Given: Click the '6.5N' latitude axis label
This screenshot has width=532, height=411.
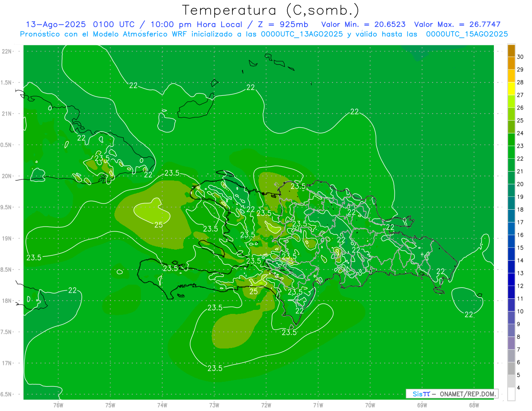Looking at the screenshot, I should pyautogui.click(x=7, y=395).
